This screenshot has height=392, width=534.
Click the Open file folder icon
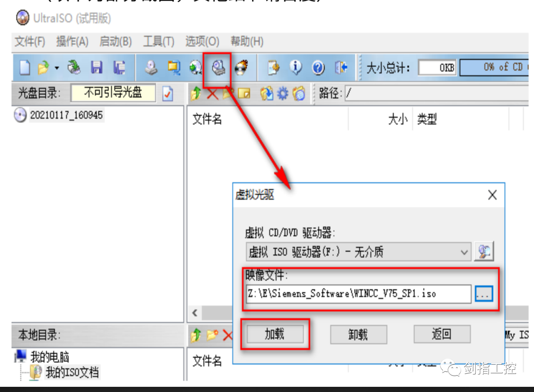coord(43,67)
